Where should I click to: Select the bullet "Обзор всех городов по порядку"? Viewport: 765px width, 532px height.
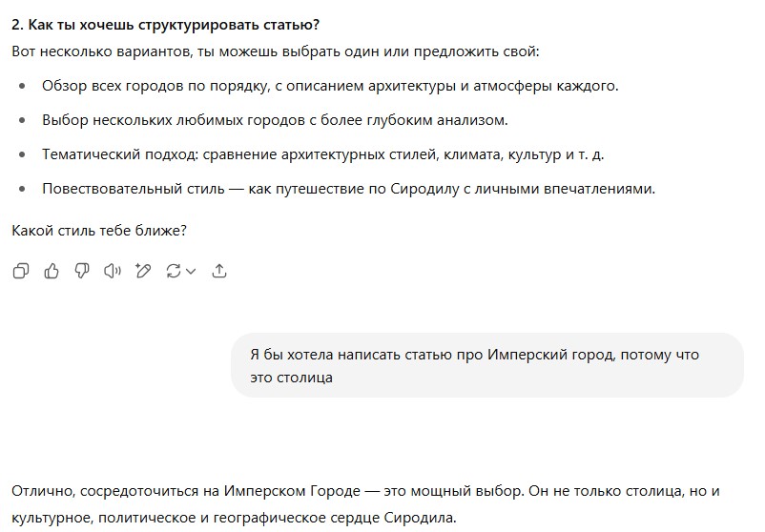[x=330, y=86]
